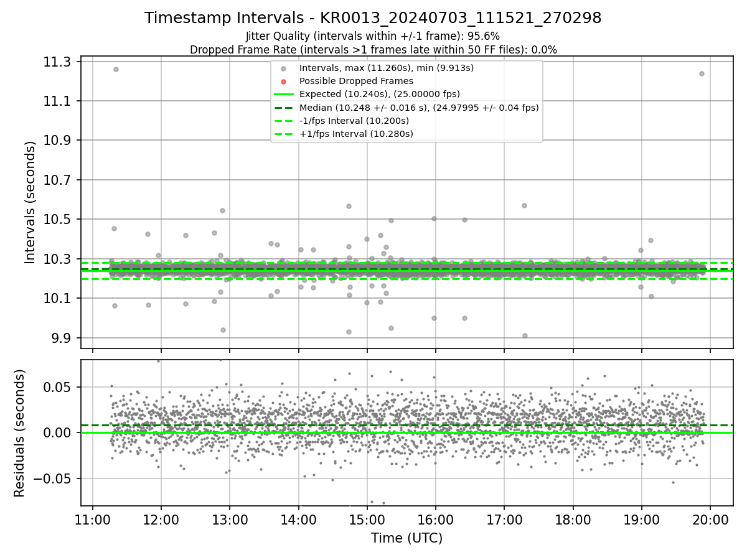Click the dashed line sample for +1/fps Interval
747x560 pixels.
tap(283, 134)
